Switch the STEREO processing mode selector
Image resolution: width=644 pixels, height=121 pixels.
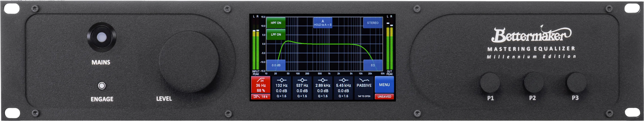(372, 23)
